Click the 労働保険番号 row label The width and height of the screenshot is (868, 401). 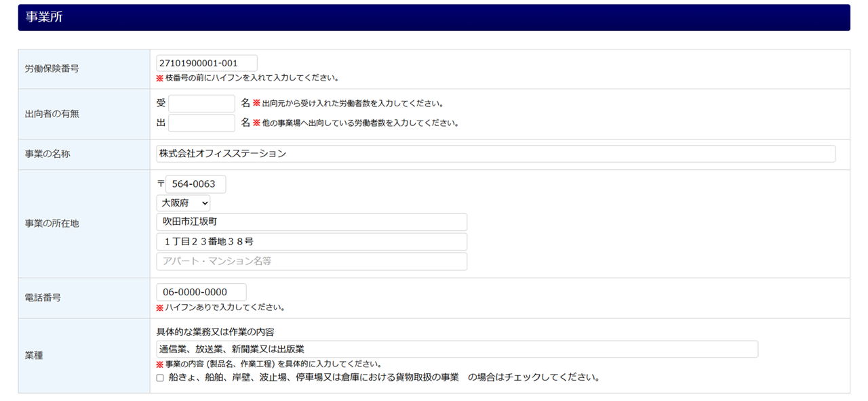[52, 68]
